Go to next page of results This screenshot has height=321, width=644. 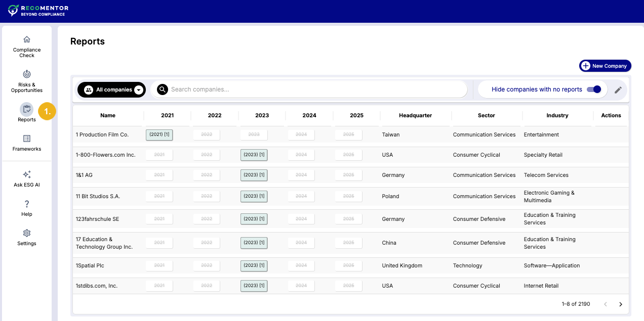621,304
